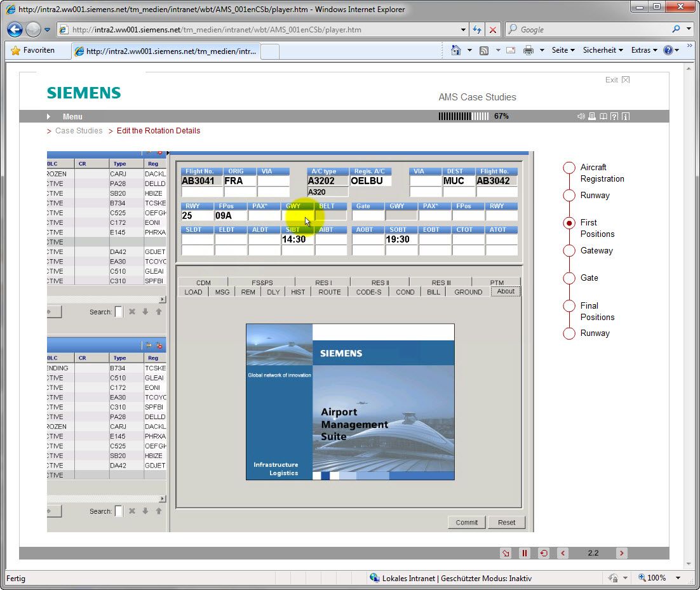Screen dimensions: 700x590
Task: Select the Final Positions step circle
Action: point(569,306)
